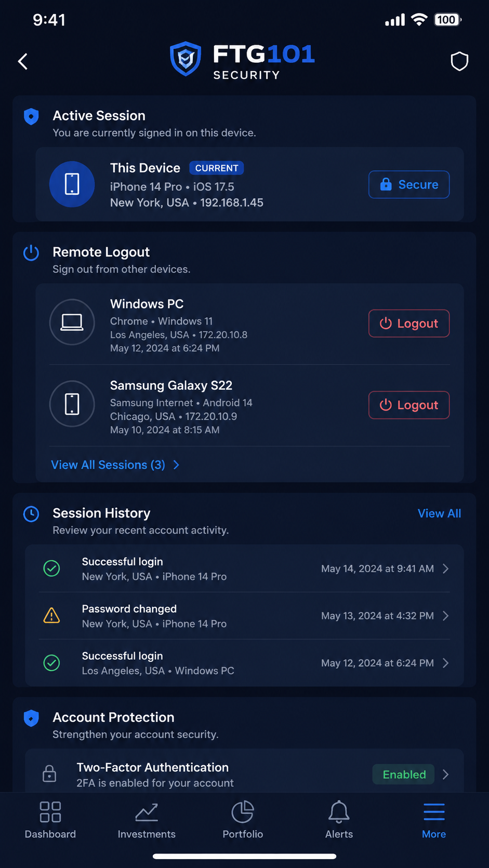489x868 pixels.
Task: Tap "Strengthen your account security." subtitle
Action: pos(135,735)
